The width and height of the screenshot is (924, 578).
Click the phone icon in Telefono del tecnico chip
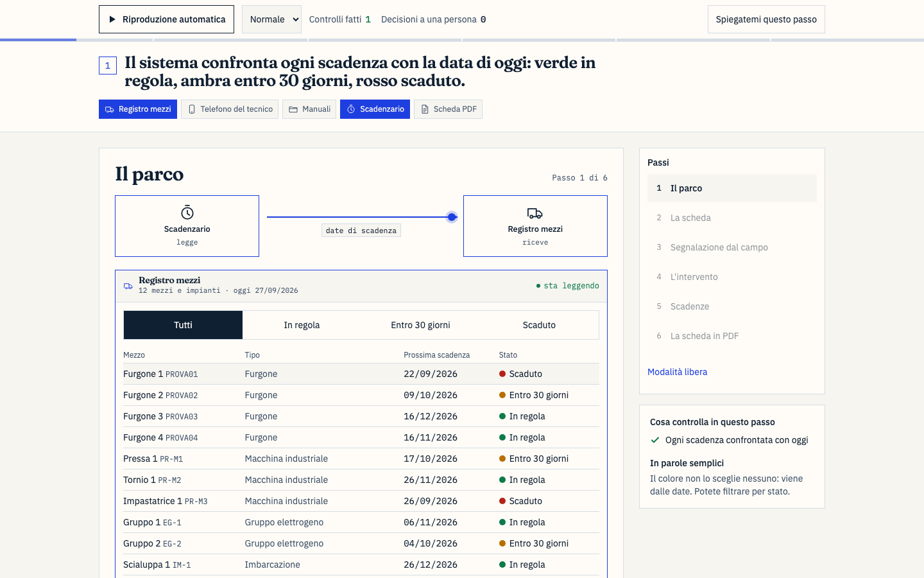(192, 109)
